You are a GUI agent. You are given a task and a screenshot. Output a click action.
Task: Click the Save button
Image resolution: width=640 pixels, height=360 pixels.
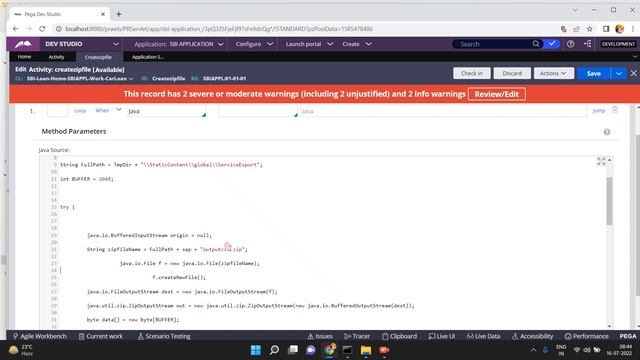(x=593, y=73)
